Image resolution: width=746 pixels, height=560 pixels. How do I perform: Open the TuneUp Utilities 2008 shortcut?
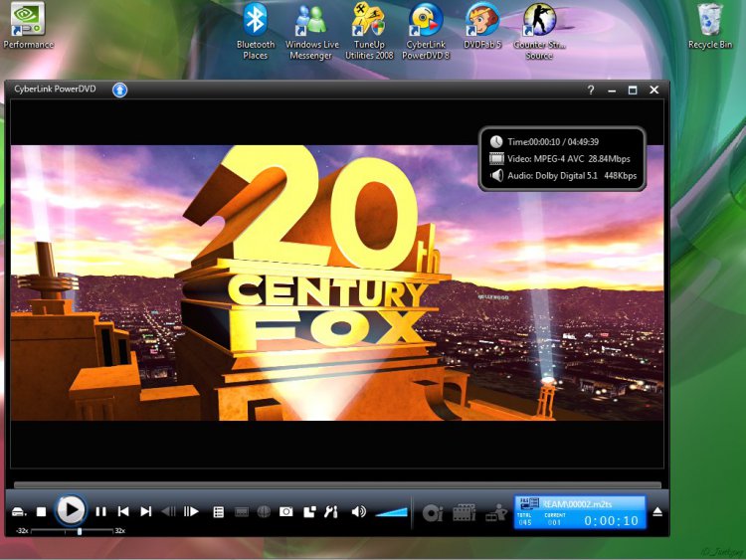(x=369, y=32)
